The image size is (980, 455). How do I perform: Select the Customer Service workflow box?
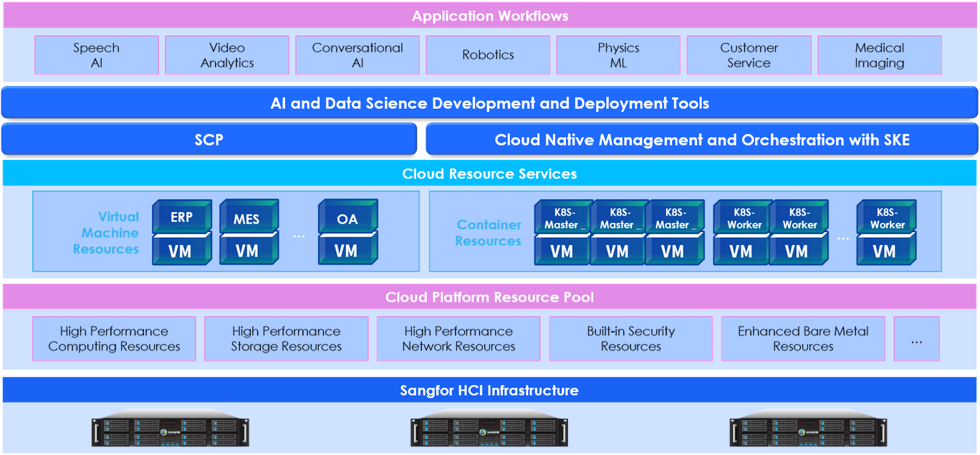(749, 55)
